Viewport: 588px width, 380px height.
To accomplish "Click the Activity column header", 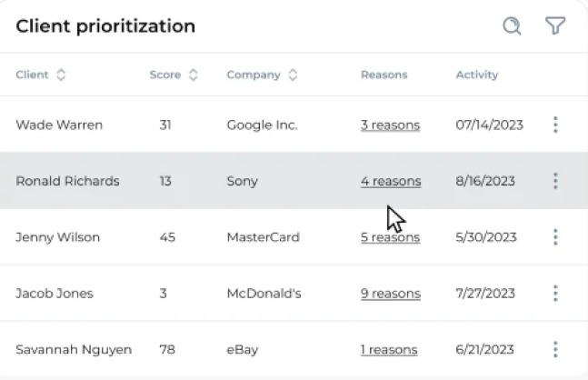I will point(477,75).
